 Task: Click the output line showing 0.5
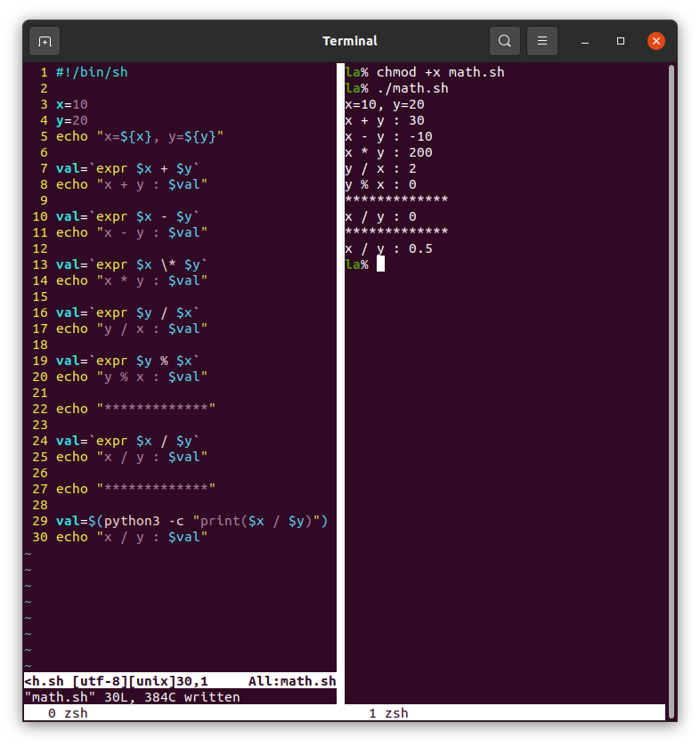coord(388,248)
